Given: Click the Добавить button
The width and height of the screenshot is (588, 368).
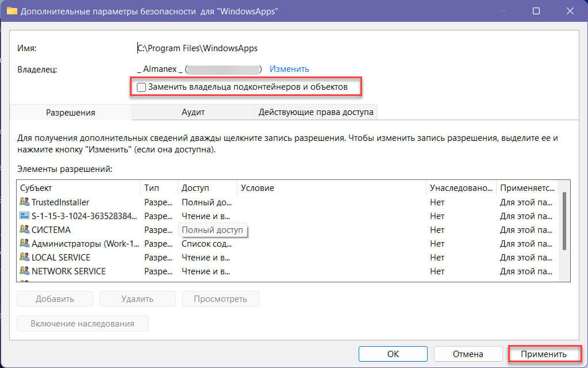Looking at the screenshot, I should (55, 299).
